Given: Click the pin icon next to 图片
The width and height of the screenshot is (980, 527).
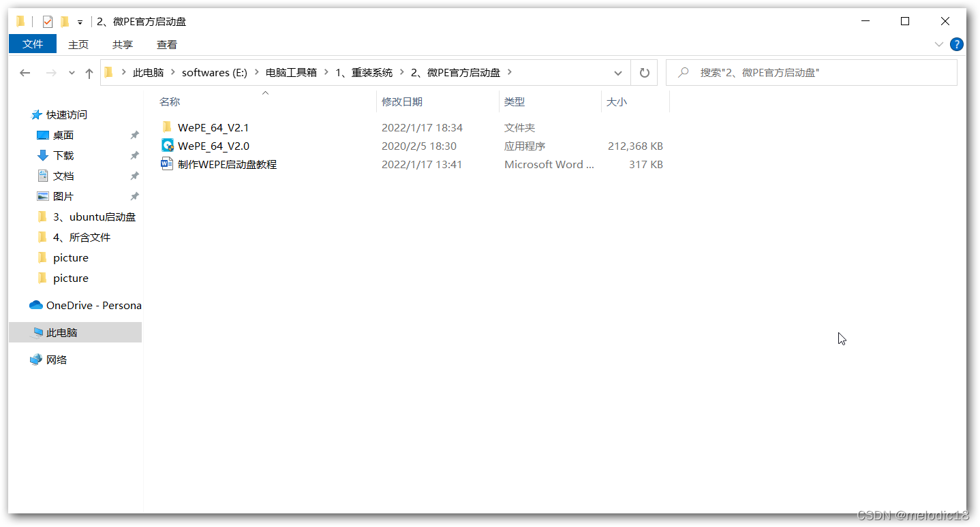Looking at the screenshot, I should pyautogui.click(x=134, y=197).
